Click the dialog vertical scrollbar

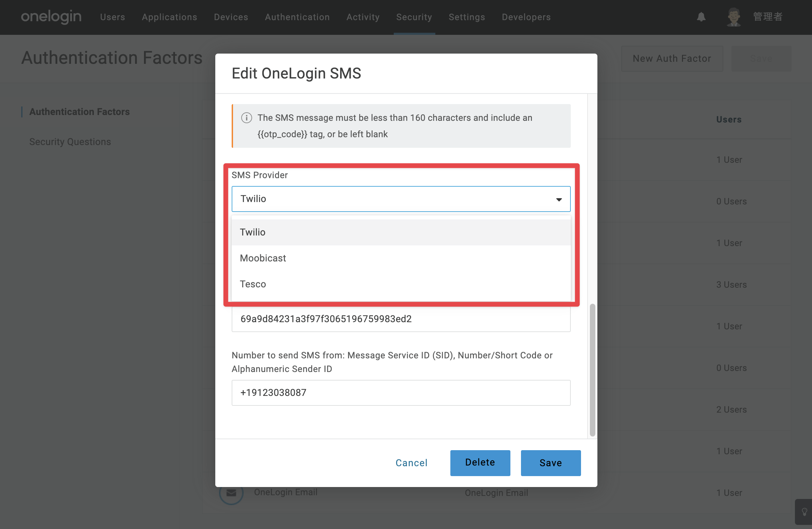pos(592,370)
